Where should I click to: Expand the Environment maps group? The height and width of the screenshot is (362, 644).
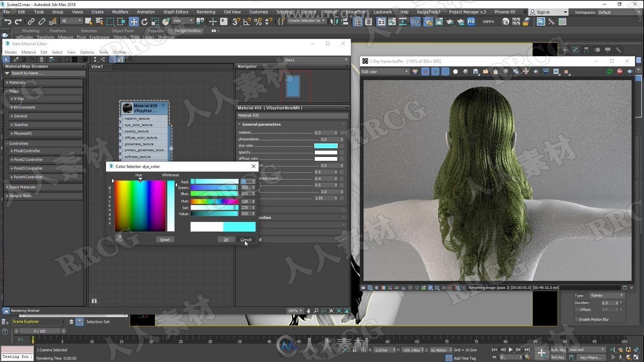coord(46,107)
